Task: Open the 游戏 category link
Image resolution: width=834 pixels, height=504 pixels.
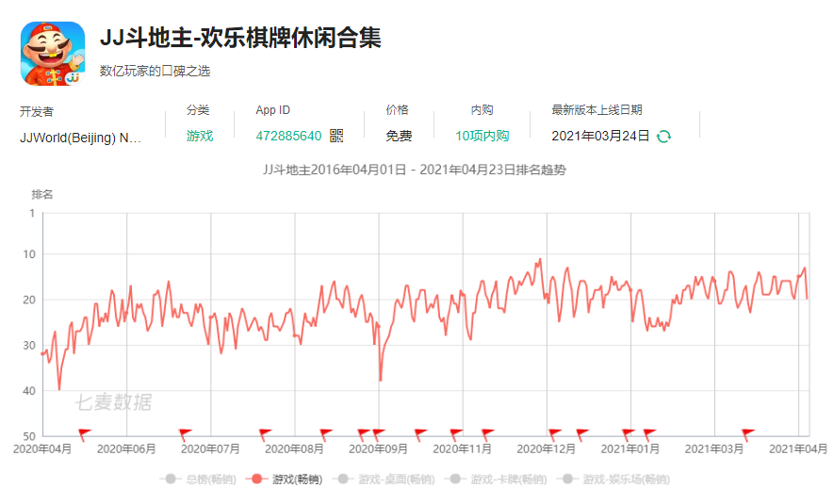Action: click(x=200, y=136)
